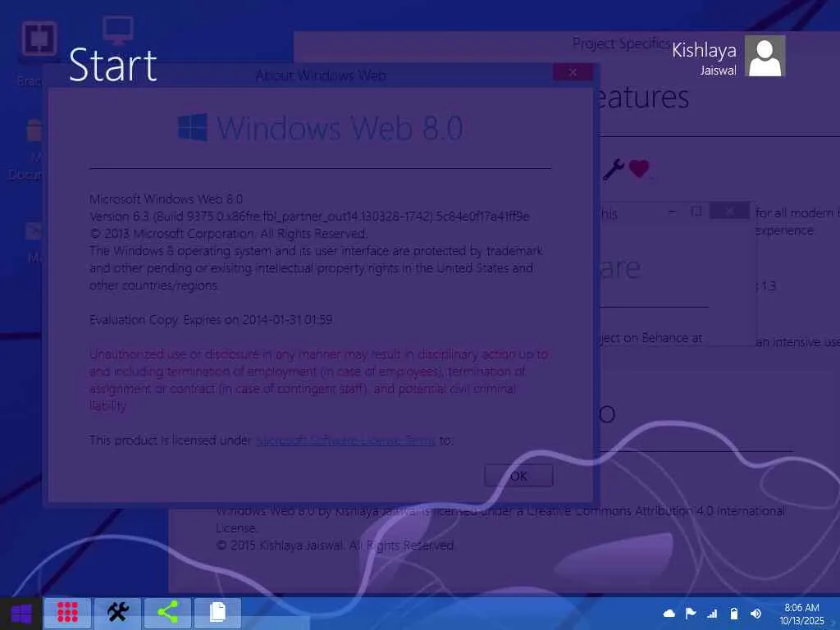Adjust sound via the volume tray icon
Screen dimensions: 840x630
[756, 614]
